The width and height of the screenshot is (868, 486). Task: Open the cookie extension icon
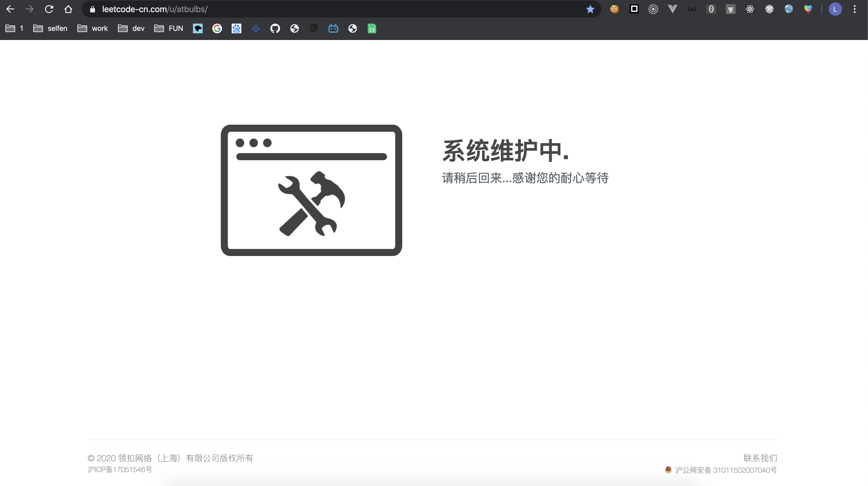614,9
